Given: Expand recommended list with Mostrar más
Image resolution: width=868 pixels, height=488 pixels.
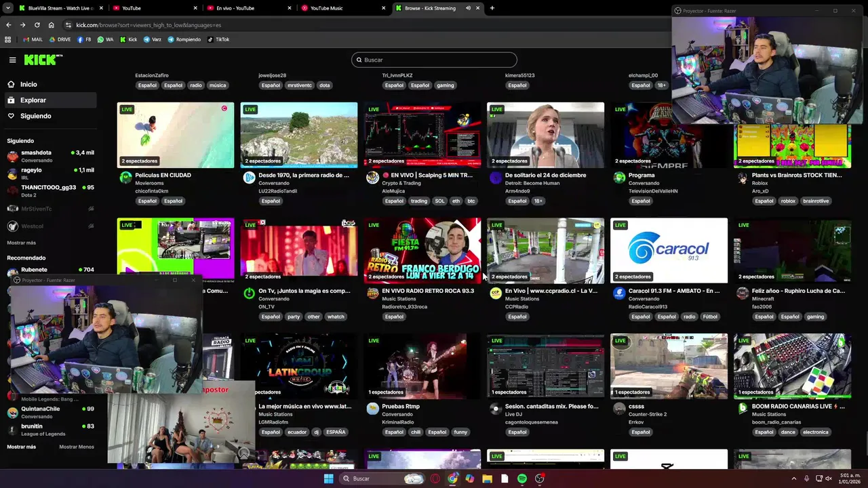Looking at the screenshot, I should 22,447.
